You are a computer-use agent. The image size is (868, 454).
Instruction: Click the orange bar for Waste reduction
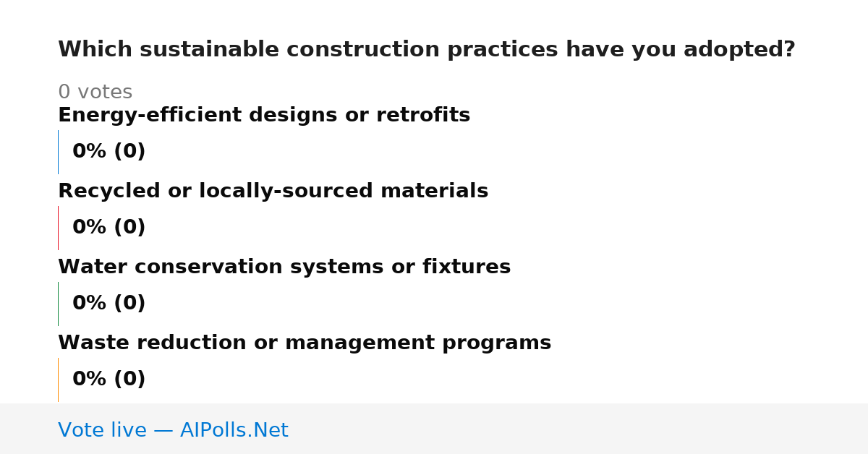tap(58, 380)
